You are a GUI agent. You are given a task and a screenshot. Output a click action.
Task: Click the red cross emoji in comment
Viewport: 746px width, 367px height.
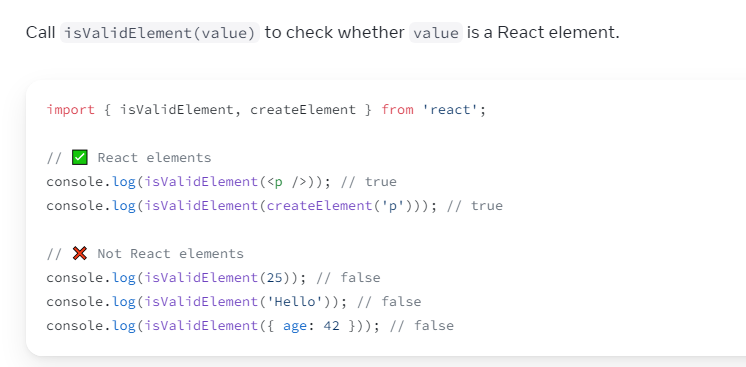point(80,253)
